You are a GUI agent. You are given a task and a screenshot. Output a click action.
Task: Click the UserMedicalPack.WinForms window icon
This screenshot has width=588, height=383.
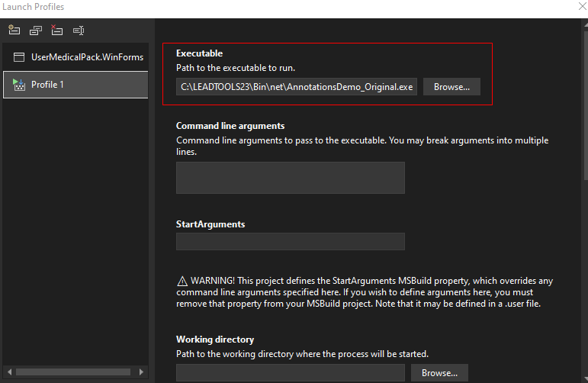point(19,57)
